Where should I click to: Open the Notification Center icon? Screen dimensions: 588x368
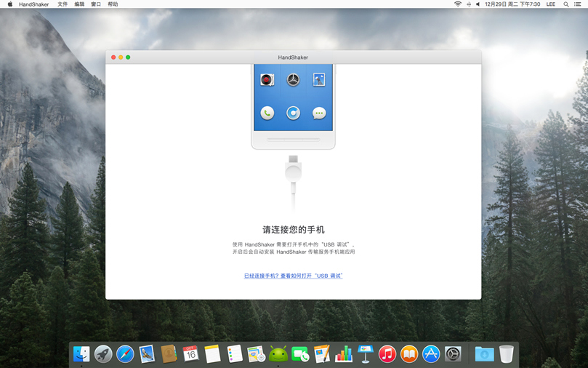coord(578,4)
